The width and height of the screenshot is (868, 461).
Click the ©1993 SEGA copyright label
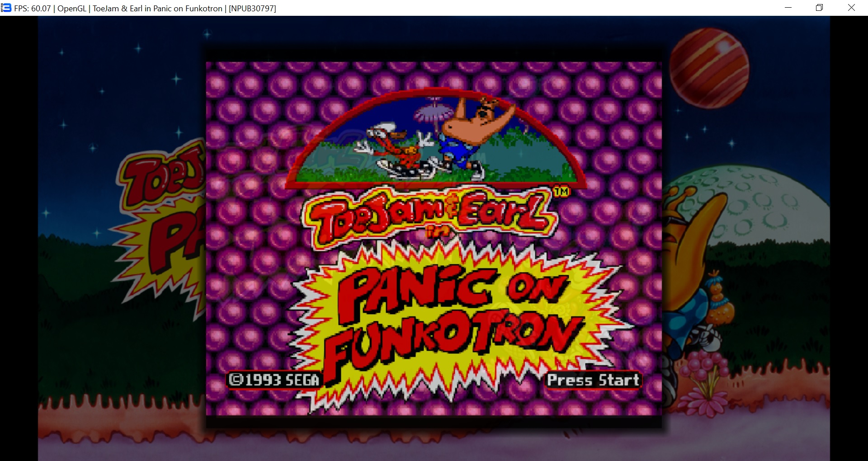tap(274, 380)
